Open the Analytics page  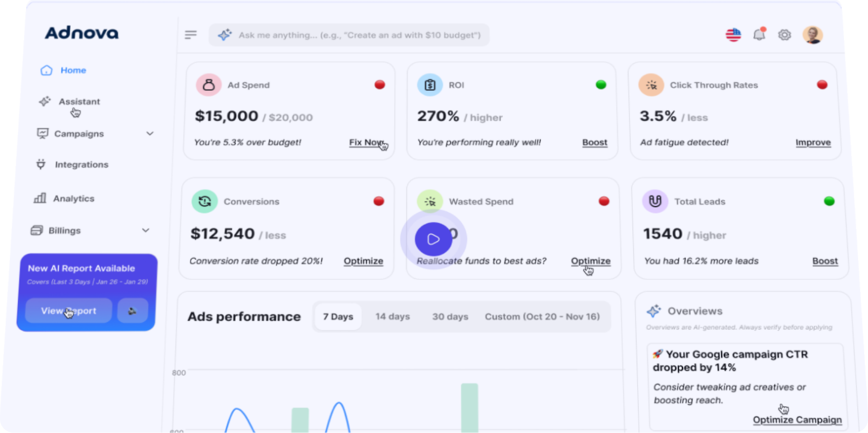click(x=64, y=198)
